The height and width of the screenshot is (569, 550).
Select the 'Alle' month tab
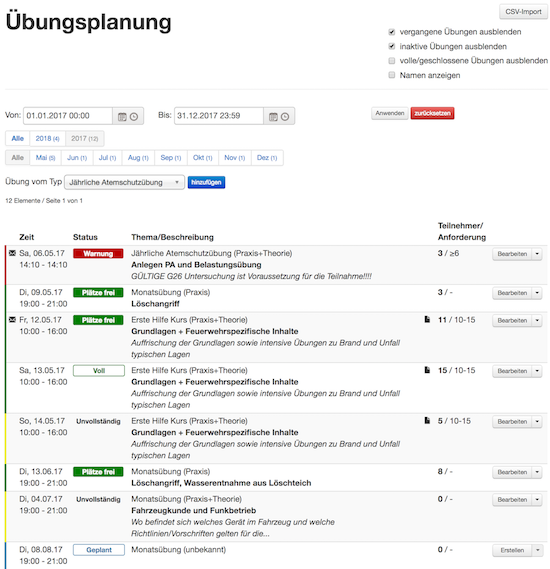pyautogui.click(x=17, y=157)
